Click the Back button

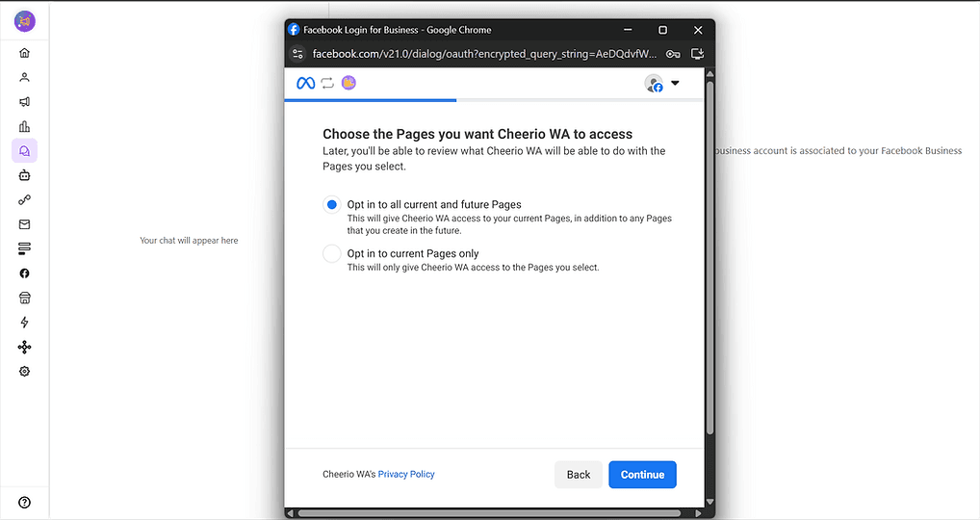pyautogui.click(x=579, y=475)
